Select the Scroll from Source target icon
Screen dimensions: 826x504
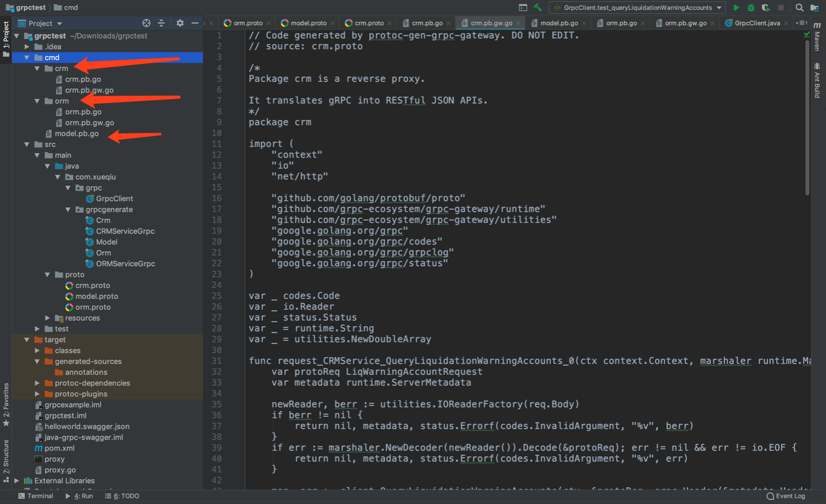(x=146, y=23)
